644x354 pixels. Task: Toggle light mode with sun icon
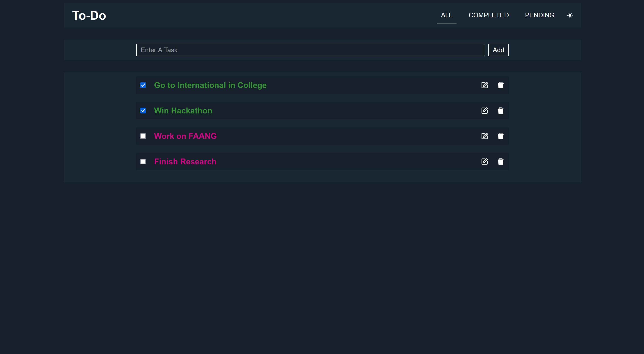[x=569, y=16]
